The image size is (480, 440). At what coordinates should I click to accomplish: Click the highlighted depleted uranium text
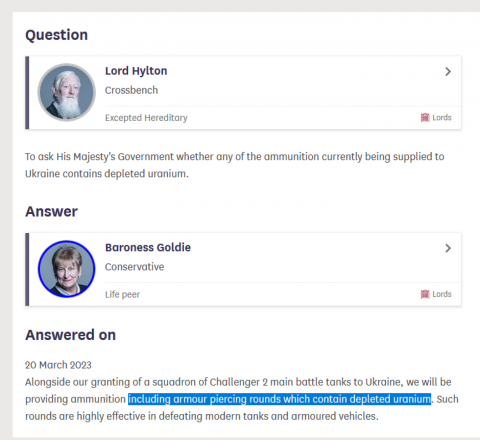279,399
